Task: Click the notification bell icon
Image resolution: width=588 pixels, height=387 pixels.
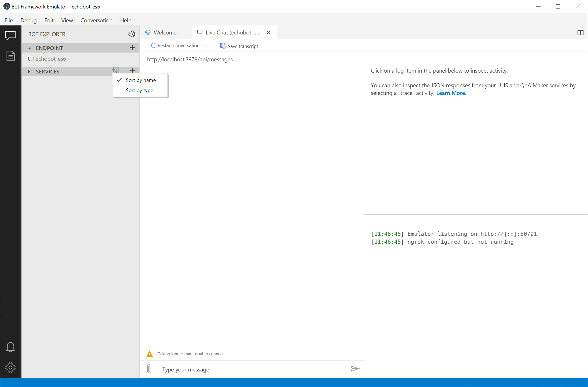Action: click(x=10, y=346)
